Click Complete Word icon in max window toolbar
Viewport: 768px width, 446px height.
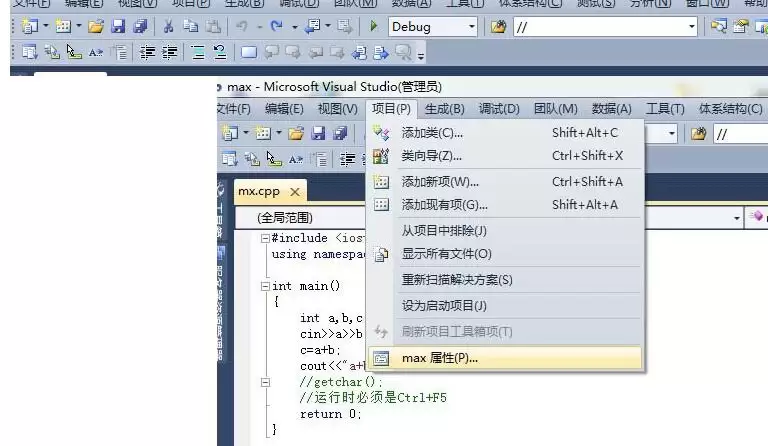[x=296, y=159]
